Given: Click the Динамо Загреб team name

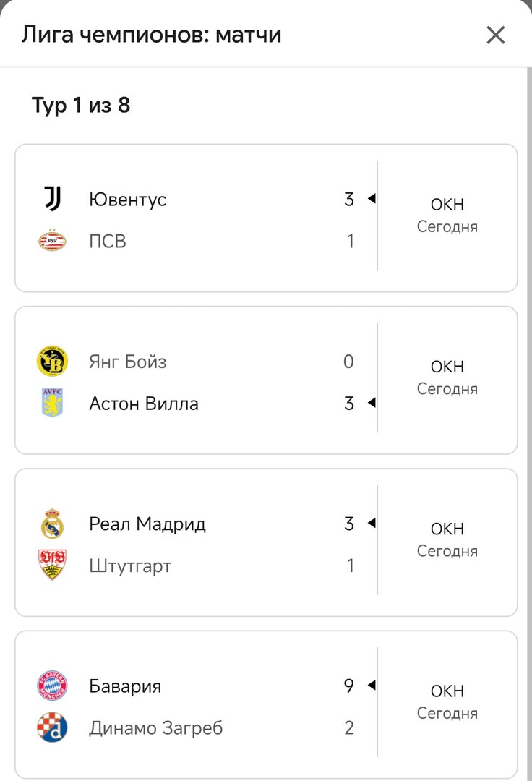Looking at the screenshot, I should [155, 727].
